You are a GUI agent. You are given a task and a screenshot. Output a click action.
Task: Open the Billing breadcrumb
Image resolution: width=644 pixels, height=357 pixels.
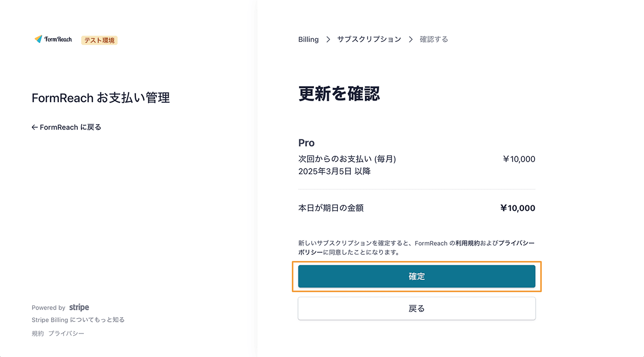point(308,39)
